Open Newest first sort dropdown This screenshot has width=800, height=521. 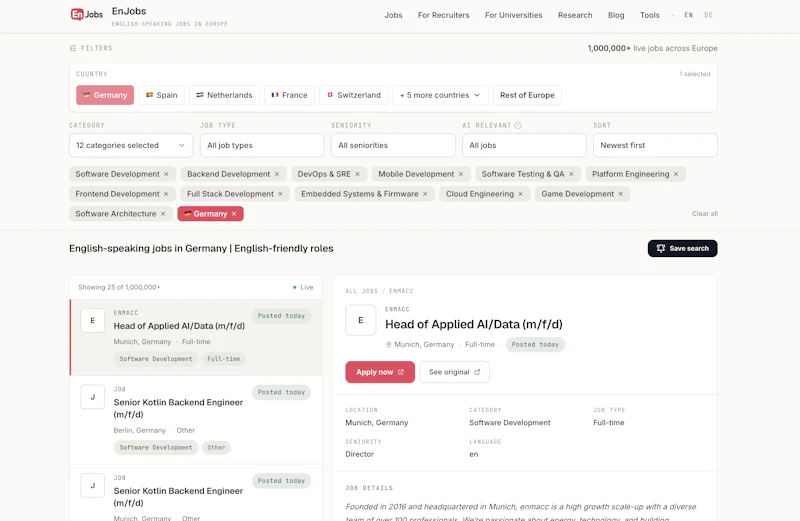pos(656,145)
